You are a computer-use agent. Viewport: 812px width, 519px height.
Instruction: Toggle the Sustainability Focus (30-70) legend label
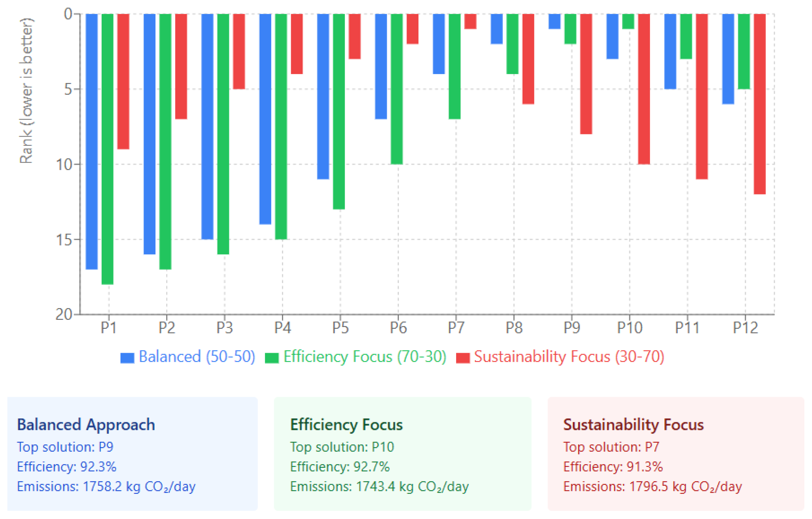(x=569, y=357)
